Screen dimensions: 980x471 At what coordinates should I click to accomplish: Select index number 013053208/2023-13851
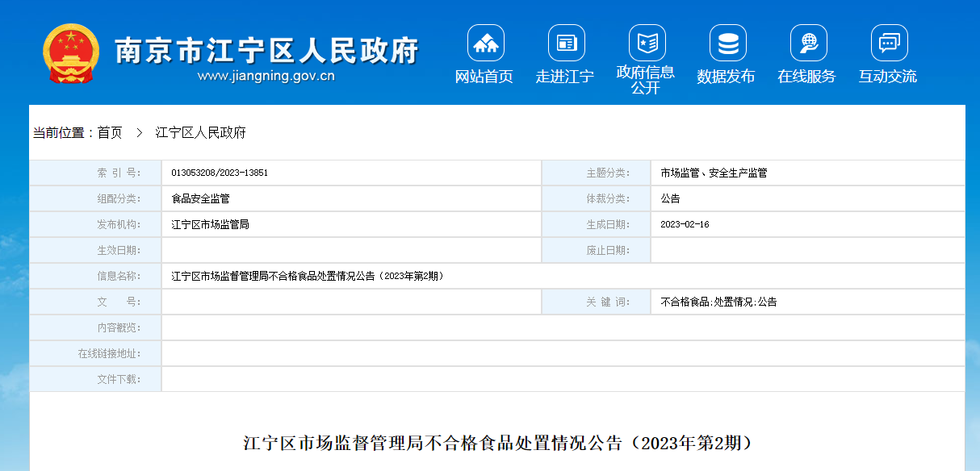220,173
